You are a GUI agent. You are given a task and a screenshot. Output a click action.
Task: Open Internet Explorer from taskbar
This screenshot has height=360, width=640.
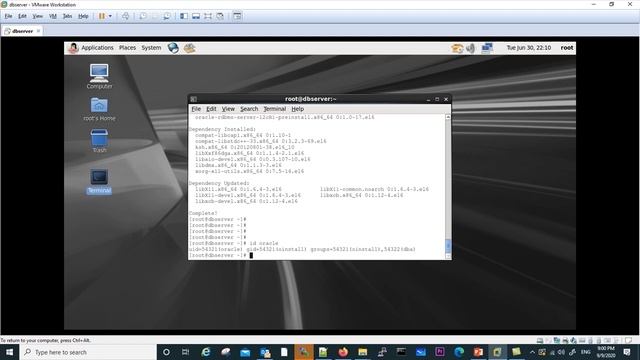pyautogui.click(x=205, y=352)
